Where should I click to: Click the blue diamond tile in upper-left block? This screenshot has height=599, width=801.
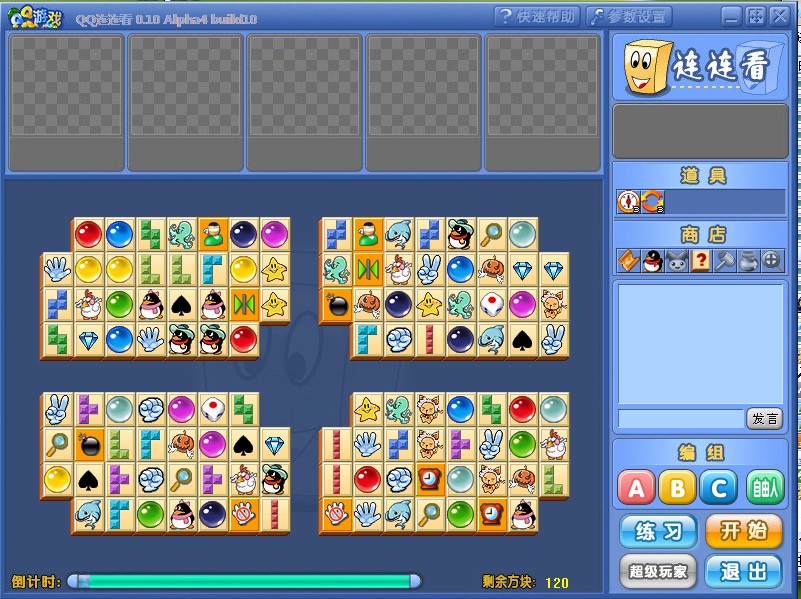[88, 340]
